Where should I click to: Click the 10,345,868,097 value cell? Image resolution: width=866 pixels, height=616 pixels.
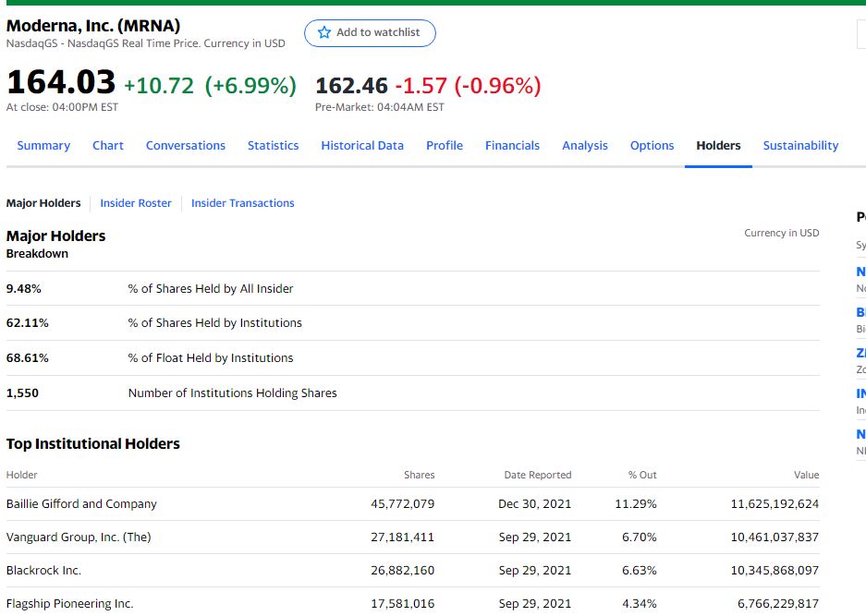tap(775, 570)
